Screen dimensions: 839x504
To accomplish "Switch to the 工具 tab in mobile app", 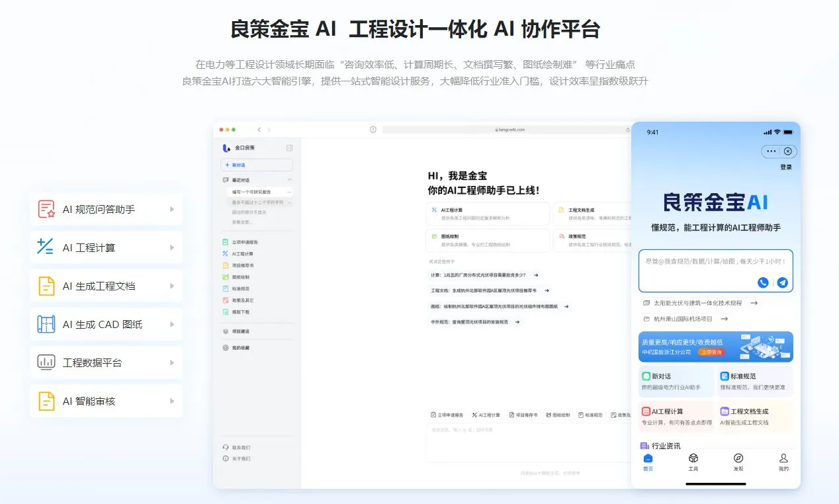I will tap(693, 462).
